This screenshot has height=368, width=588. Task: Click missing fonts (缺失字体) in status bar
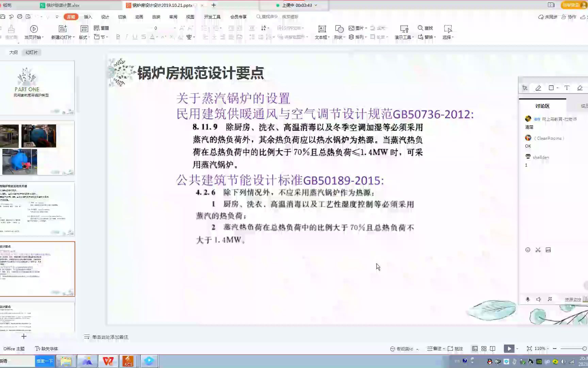point(47,349)
